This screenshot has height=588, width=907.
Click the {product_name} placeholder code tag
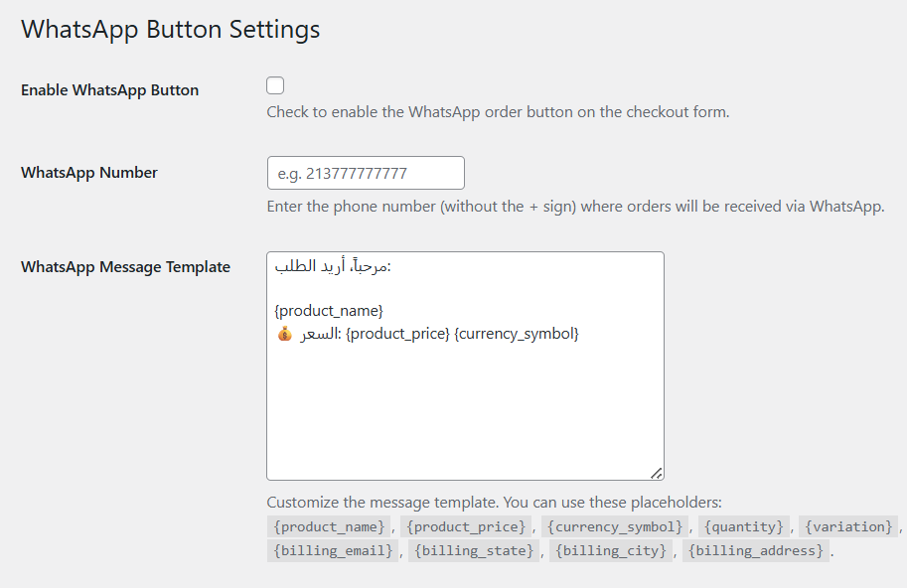click(329, 526)
